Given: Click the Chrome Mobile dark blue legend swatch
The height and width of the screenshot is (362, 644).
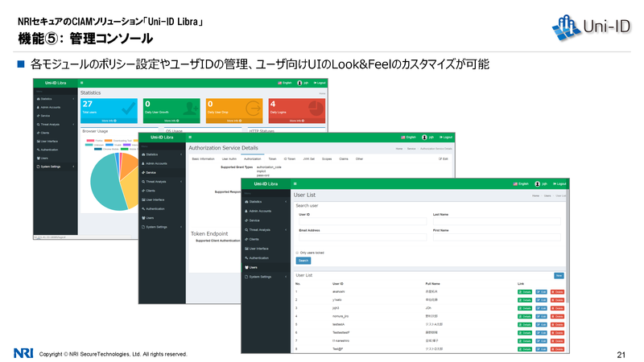Looking at the screenshot, I should [x=98, y=149].
